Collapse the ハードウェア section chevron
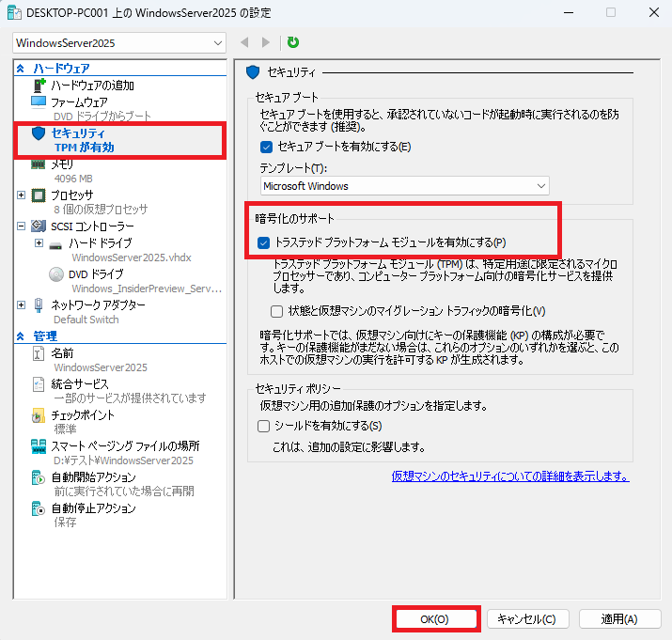Viewport: 672px width, 640px height. (20, 69)
